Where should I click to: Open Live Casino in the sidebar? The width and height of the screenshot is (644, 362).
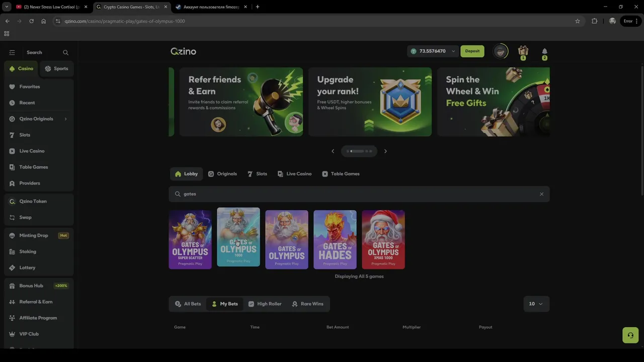[x=39, y=151]
